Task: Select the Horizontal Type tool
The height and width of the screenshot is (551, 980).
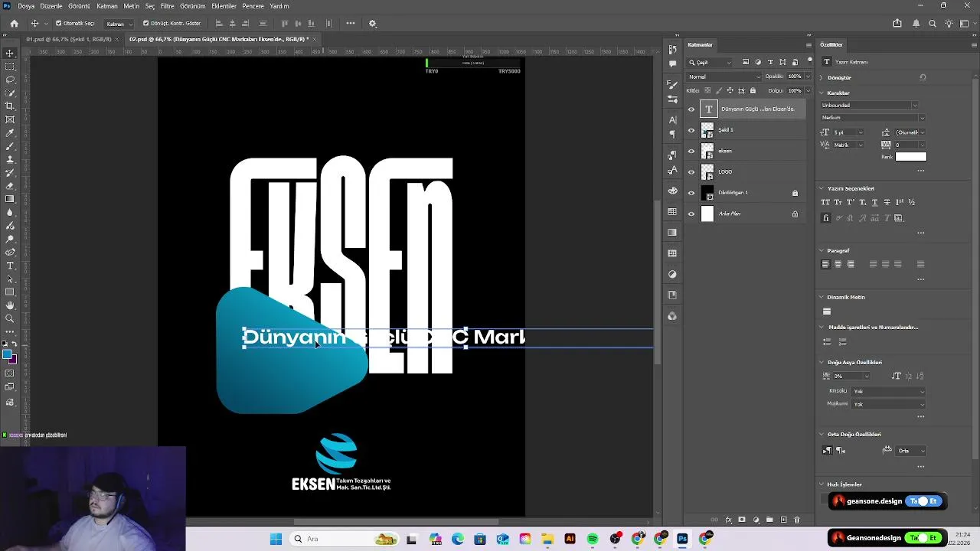Action: 10,266
